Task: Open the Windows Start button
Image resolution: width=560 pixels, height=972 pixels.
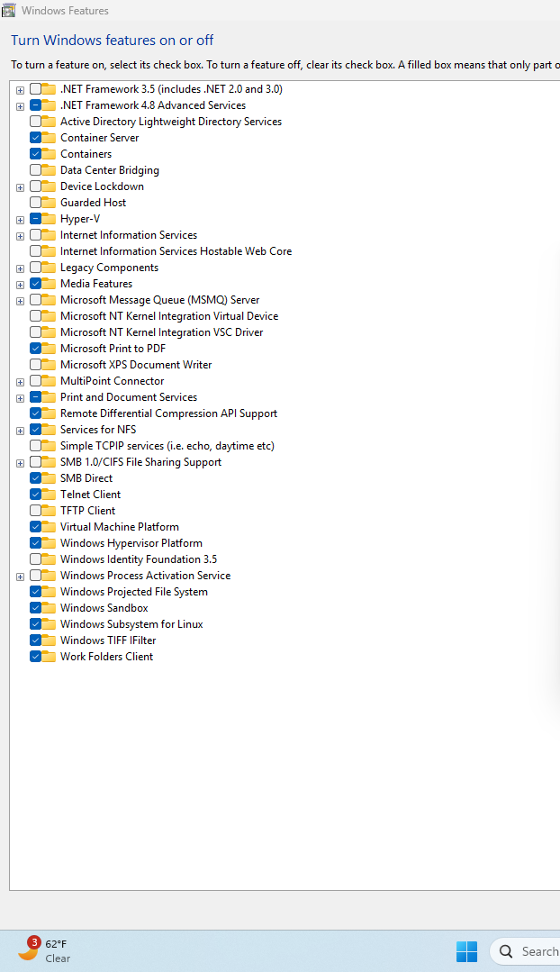Action: pyautogui.click(x=466, y=951)
